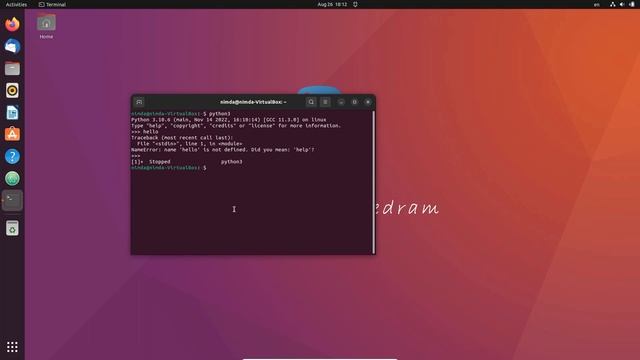
Task: Open the Home folder desktop icon
Action: click(46, 26)
